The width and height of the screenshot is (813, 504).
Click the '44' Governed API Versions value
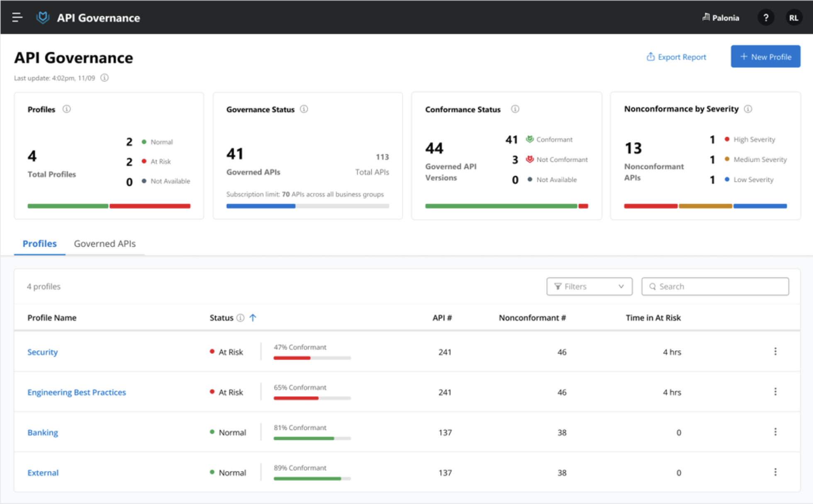[434, 148]
